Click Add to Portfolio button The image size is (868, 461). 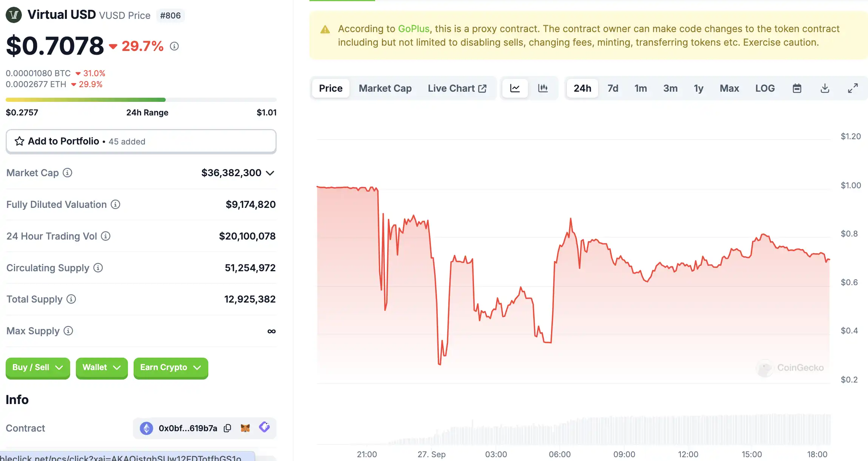click(x=141, y=141)
